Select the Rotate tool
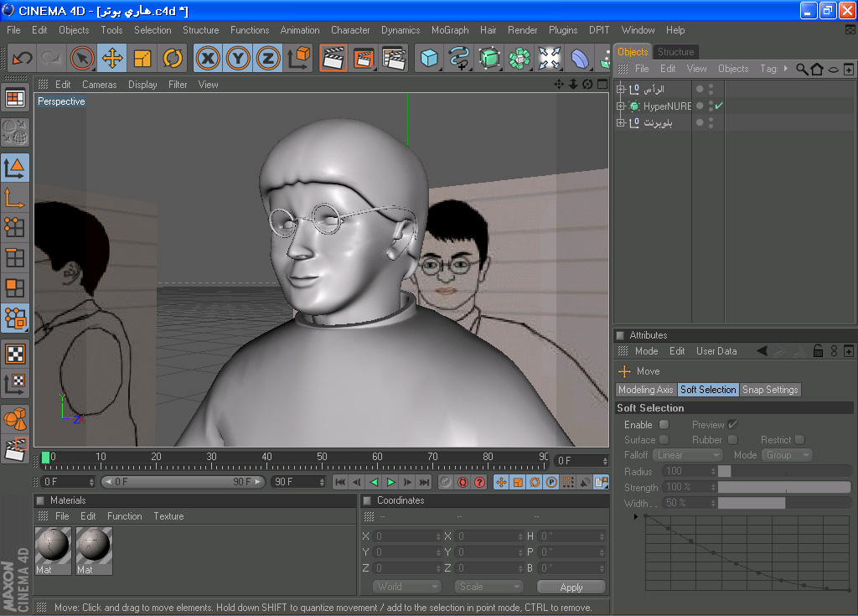Viewport: 858px width, 616px height. (173, 58)
